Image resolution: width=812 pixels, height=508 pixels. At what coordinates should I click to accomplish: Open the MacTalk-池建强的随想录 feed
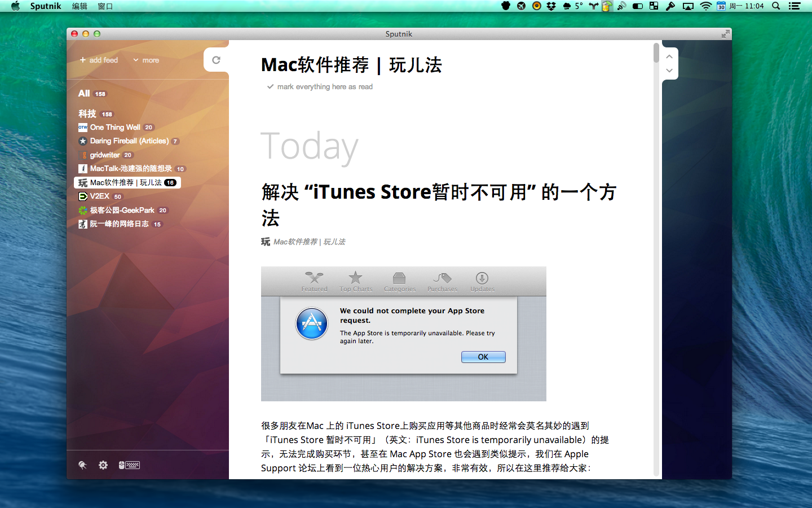(x=132, y=169)
